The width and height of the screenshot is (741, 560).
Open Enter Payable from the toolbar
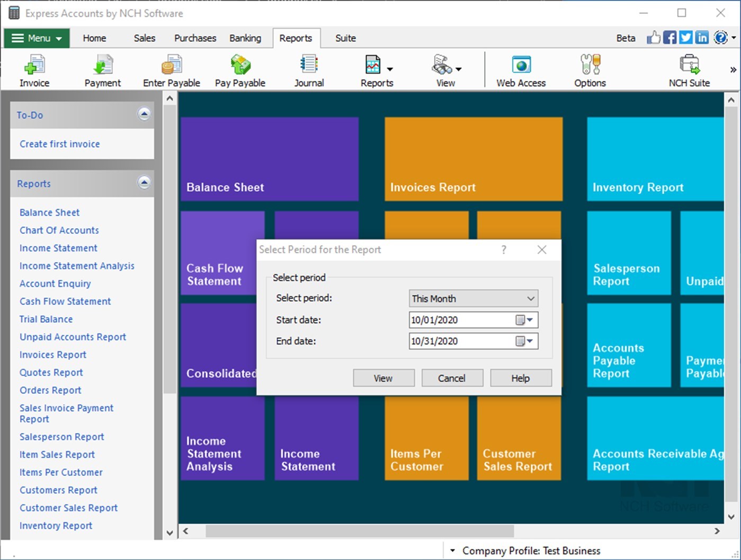point(171,69)
